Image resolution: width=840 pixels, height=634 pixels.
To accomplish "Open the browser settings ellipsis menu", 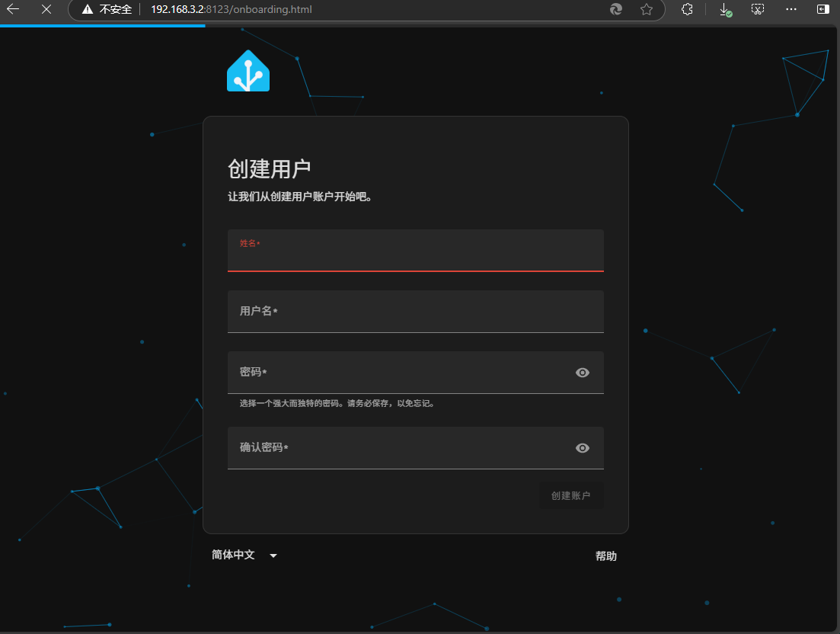I will pyautogui.click(x=790, y=10).
